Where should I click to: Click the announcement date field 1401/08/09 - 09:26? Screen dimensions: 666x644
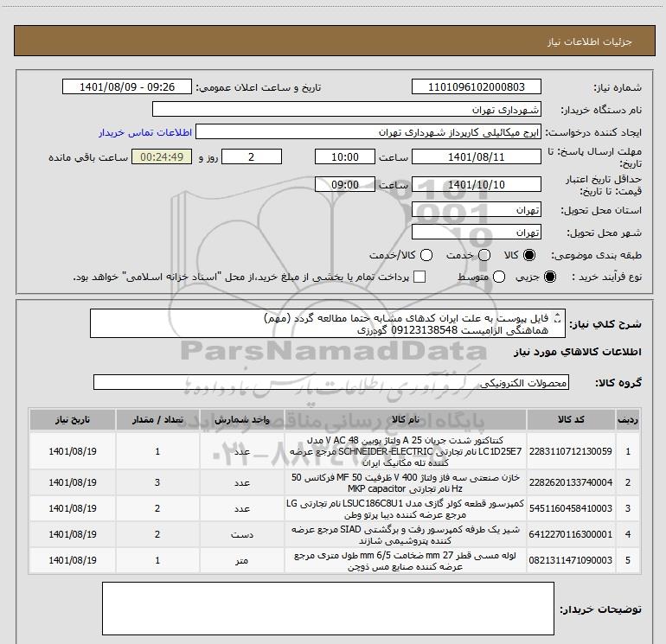coord(127,86)
